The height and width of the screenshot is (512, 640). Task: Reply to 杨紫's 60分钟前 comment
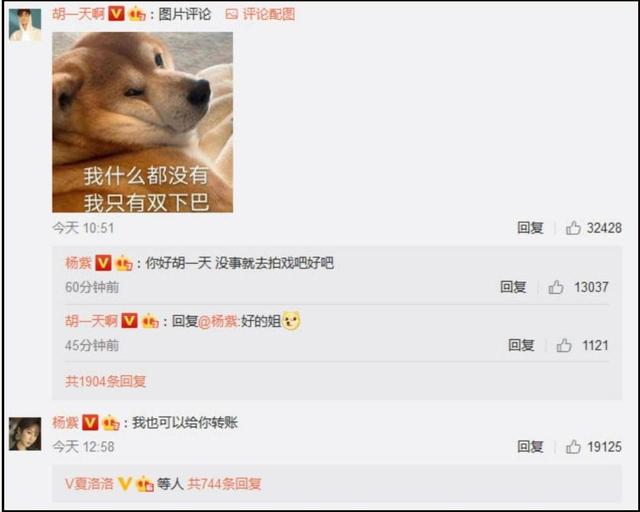point(513,287)
